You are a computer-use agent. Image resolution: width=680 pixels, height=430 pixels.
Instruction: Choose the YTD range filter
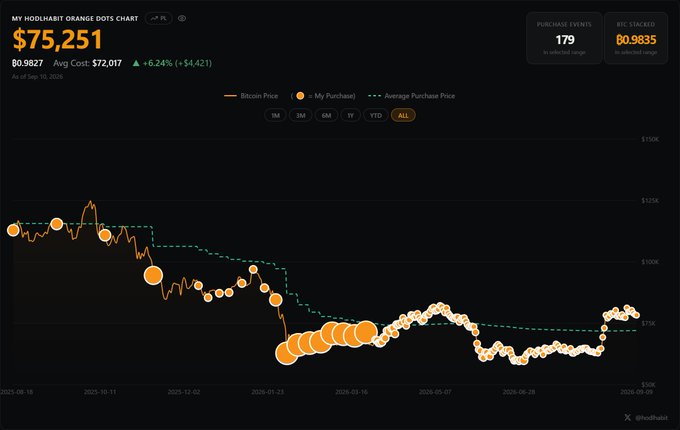376,115
